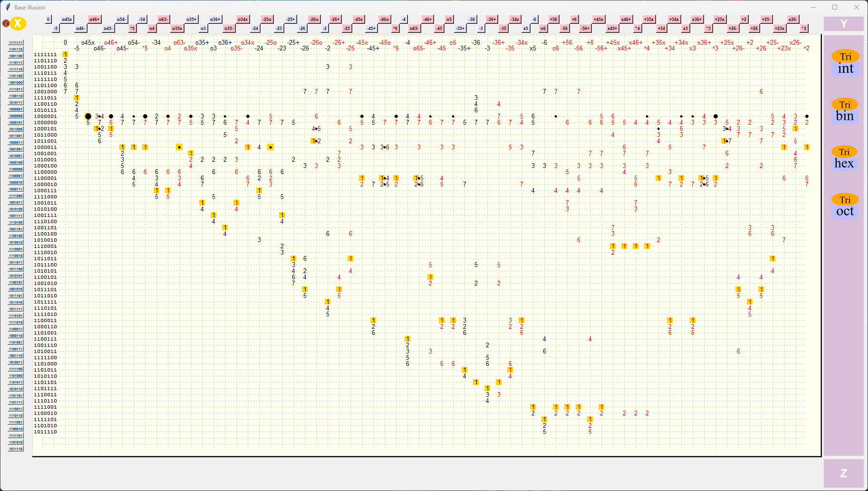Click the 'o45x' button in the top button row
The image size is (868, 491).
67,19
